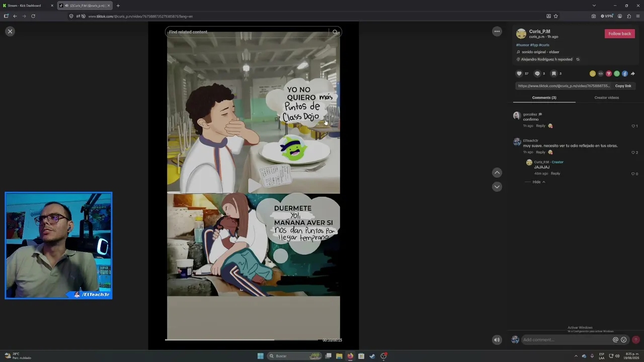
Task: Go to the previous video with up arrow
Action: [497, 172]
